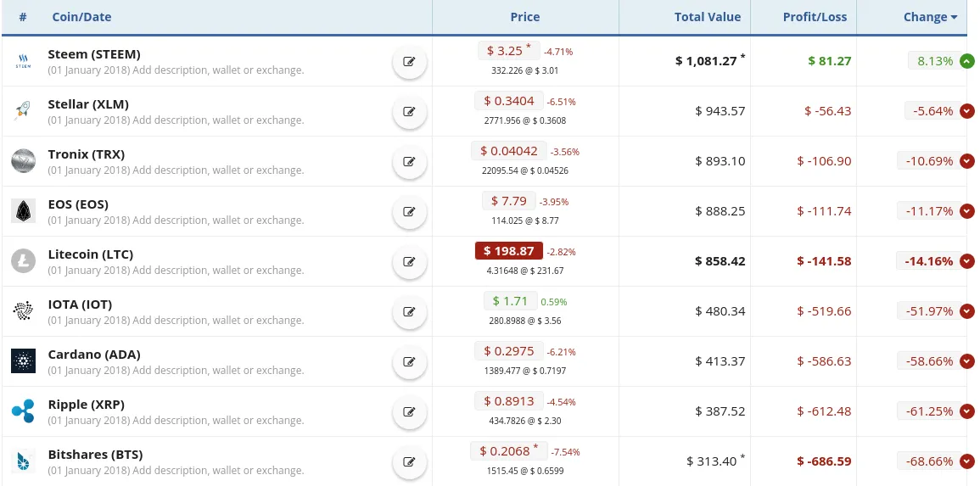Click the $ 0.2975 Cardano price badge
980x486 pixels.
(x=509, y=351)
